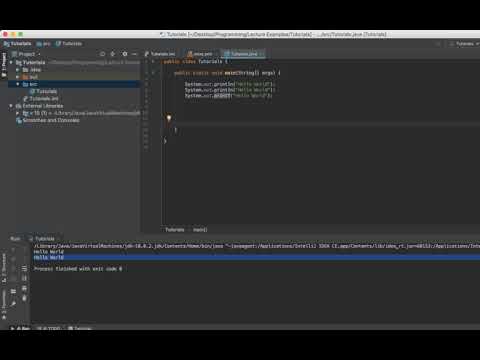480x360 pixels.
Task: Click the Tutorials breadcrumb below the editor
Action: coord(175,230)
